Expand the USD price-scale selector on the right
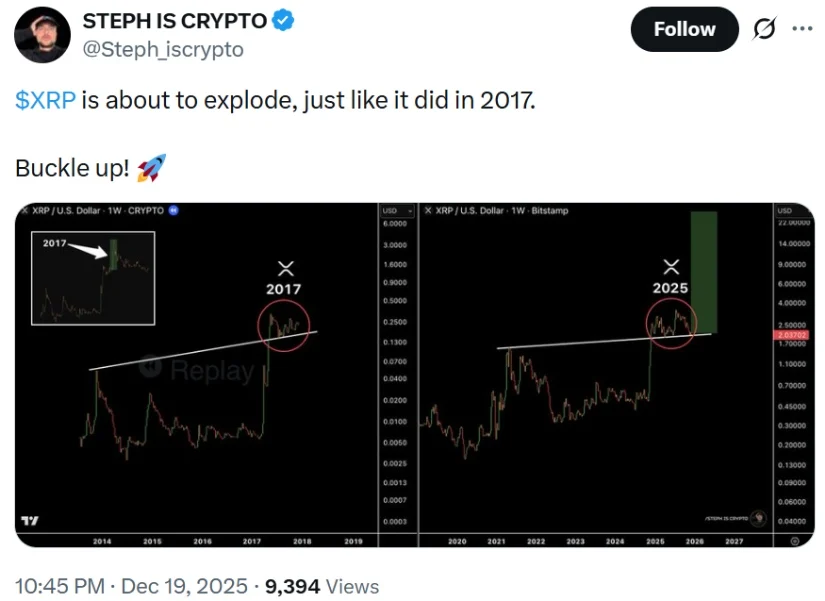 click(786, 211)
